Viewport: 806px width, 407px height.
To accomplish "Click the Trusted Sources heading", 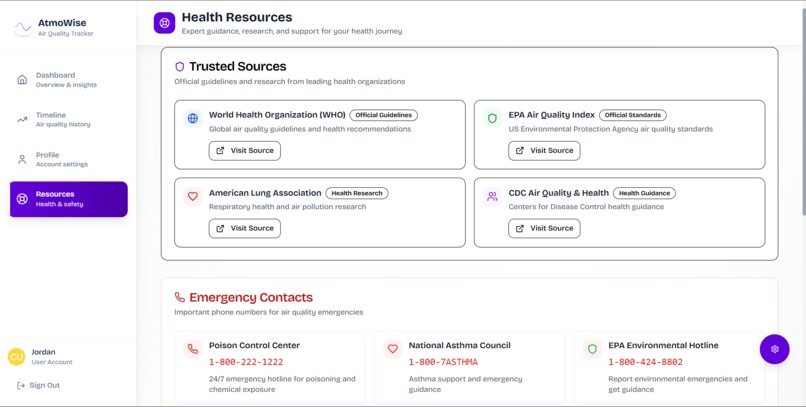I will coord(237,66).
